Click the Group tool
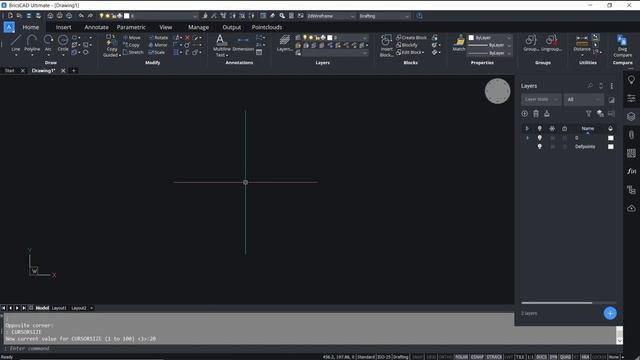 [x=531, y=43]
